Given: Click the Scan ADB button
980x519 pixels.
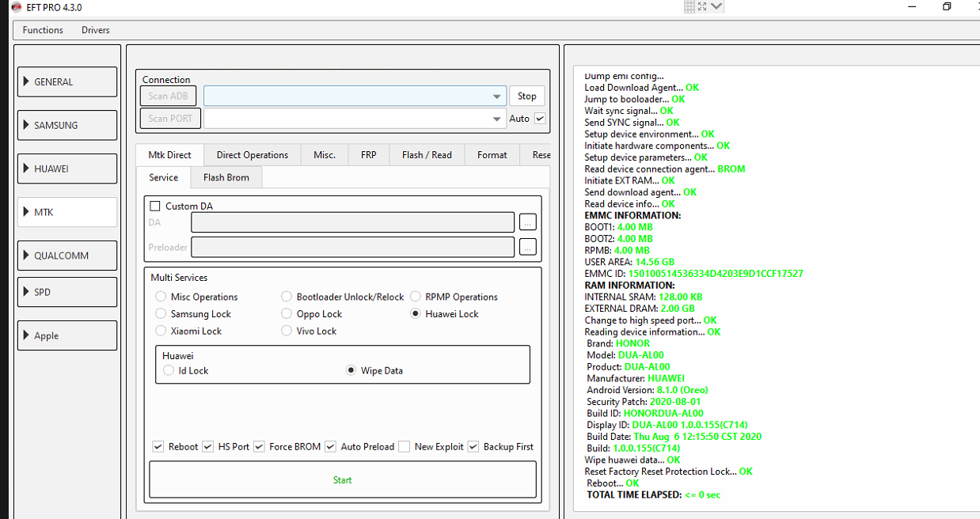Looking at the screenshot, I should pos(168,96).
